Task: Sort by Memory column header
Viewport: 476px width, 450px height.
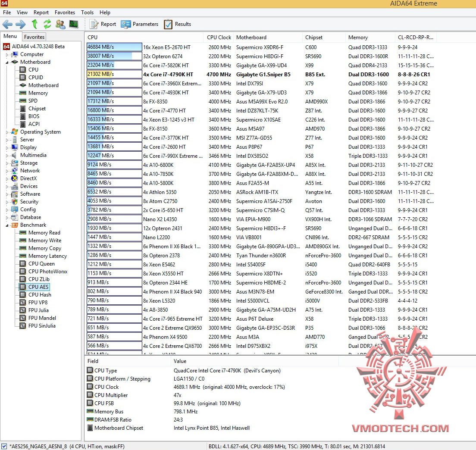Action: point(370,37)
